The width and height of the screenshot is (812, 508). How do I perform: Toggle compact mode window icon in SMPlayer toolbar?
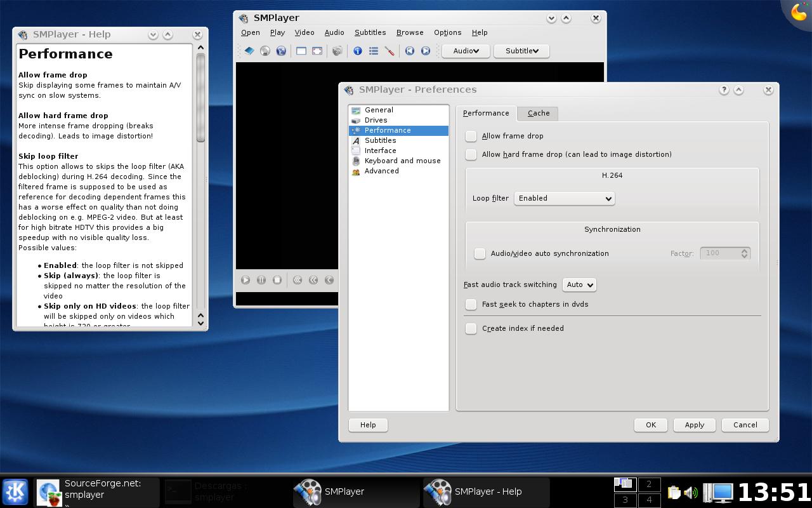coord(301,51)
